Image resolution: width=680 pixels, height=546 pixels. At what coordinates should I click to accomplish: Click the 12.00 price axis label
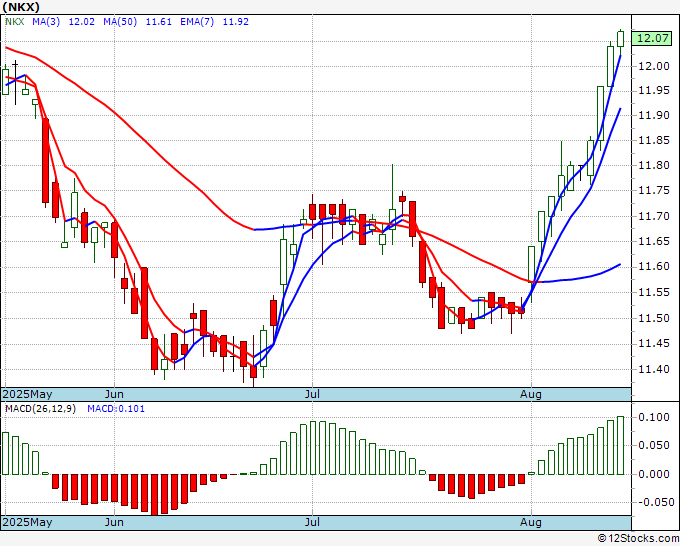(x=654, y=66)
